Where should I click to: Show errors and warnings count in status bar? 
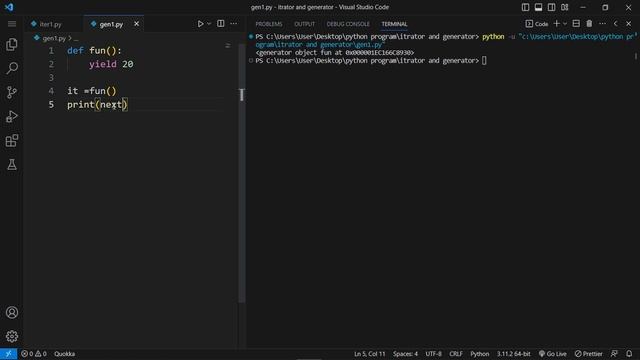click(x=34, y=354)
